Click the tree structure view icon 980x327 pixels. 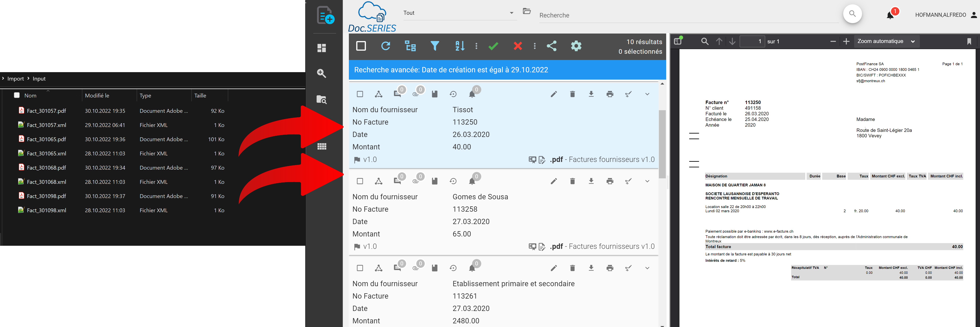point(410,46)
